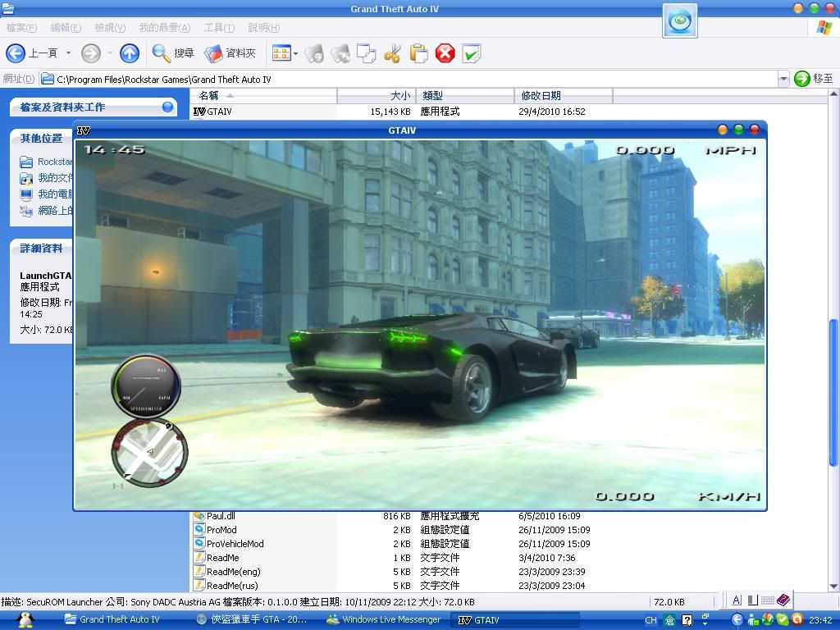Open the Back button history dropdown
Viewport: 840px width, 630px height.
pos(68,53)
